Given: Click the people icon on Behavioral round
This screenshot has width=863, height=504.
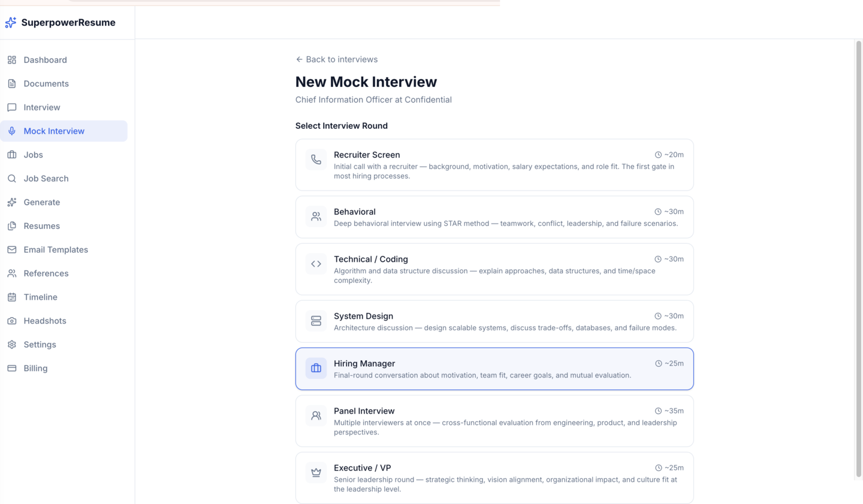Looking at the screenshot, I should [316, 216].
